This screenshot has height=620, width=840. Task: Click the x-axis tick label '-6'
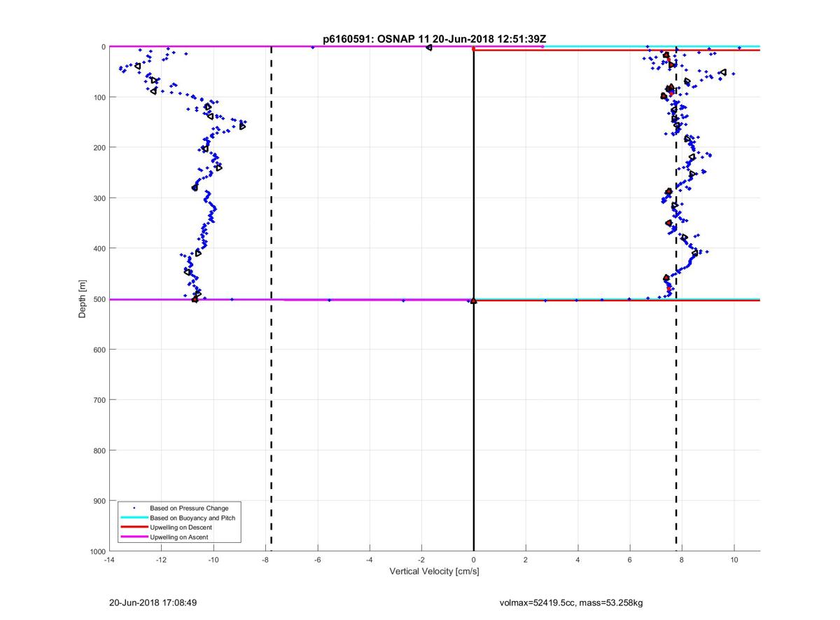[317, 560]
